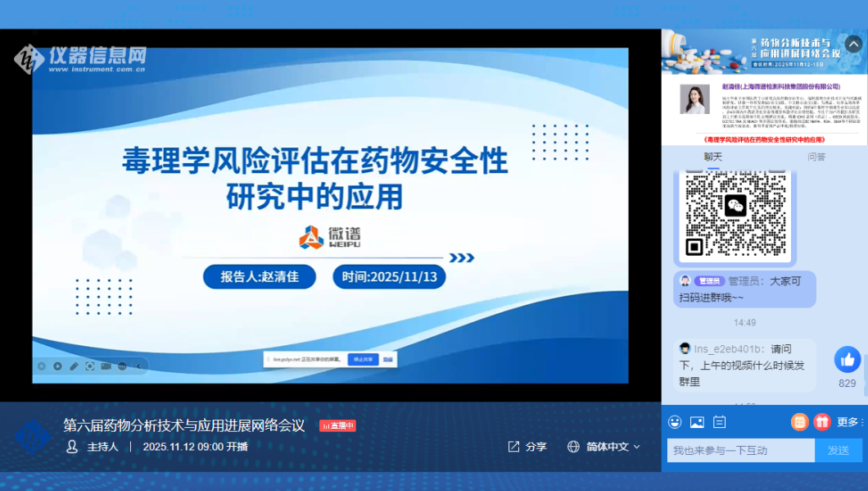Click the image upload icon in chat
Screen dimensions: 868x491
point(697,422)
